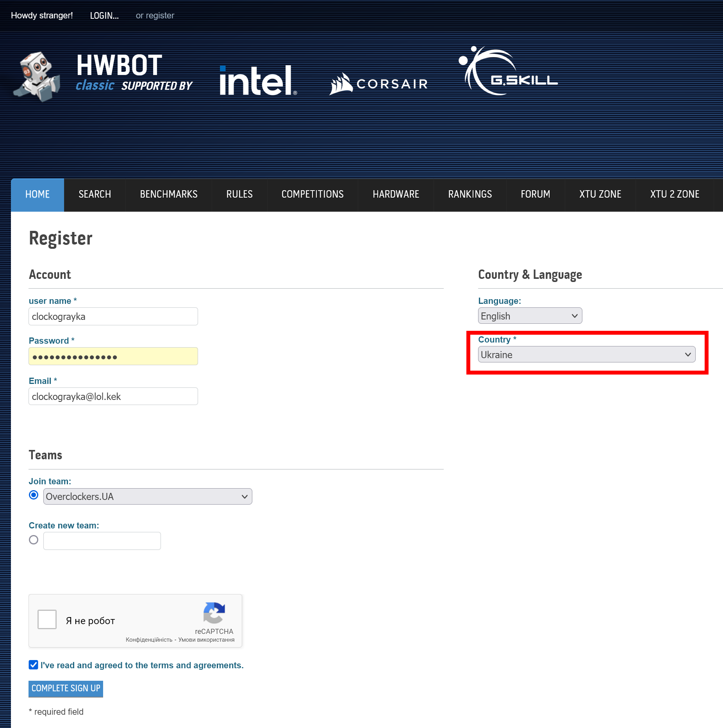Open the Country dropdown showing Ukraine
This screenshot has height=728, width=723.
(x=587, y=354)
